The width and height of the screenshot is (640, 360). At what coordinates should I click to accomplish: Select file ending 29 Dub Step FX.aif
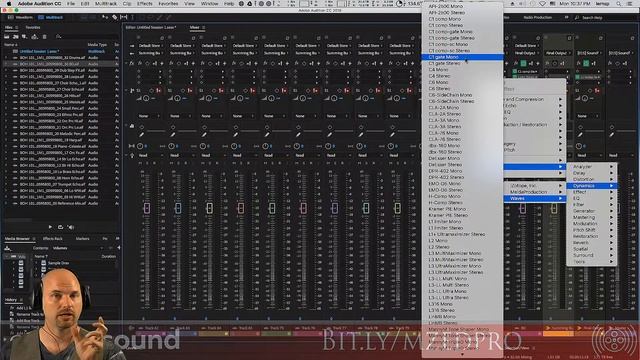coord(51,70)
